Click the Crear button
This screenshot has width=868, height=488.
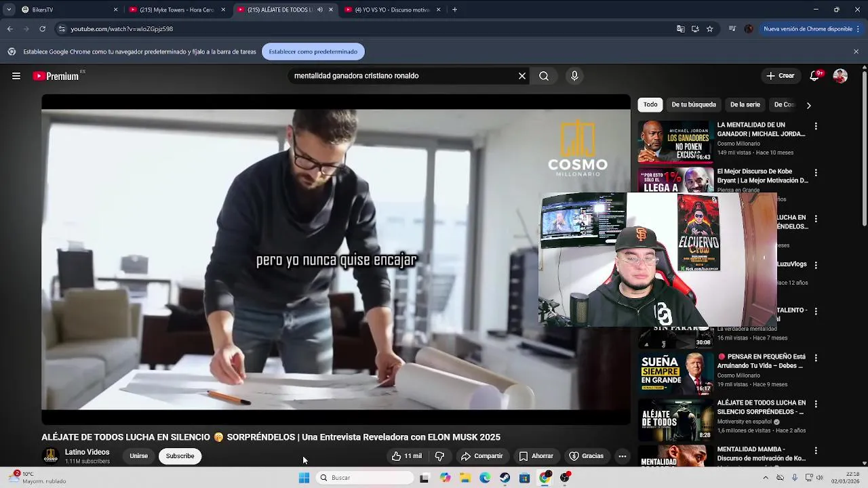pos(781,76)
